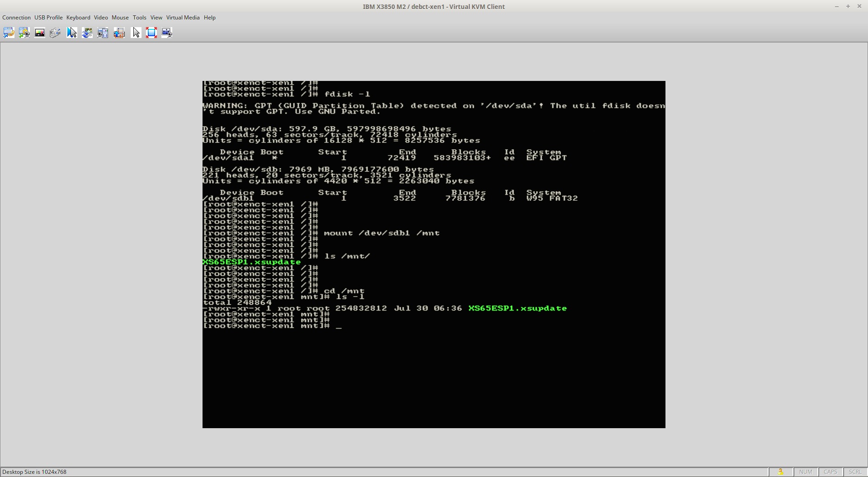Refresh the remote screen video

pyautogui.click(x=87, y=33)
